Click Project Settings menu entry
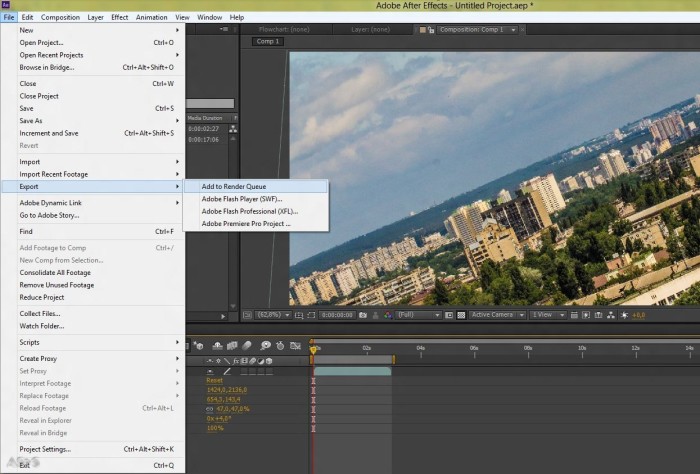Screen dimensions: 700x474 click(x=93, y=449)
